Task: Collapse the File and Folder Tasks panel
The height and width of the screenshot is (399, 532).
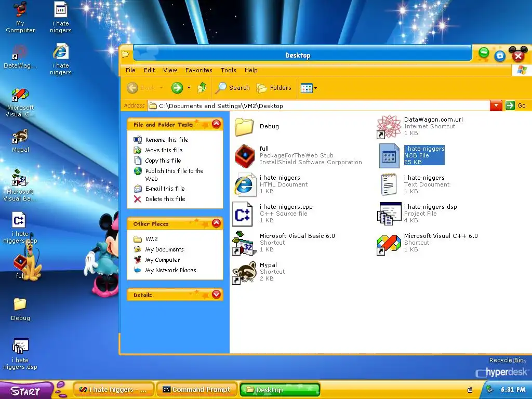Action: [217, 124]
